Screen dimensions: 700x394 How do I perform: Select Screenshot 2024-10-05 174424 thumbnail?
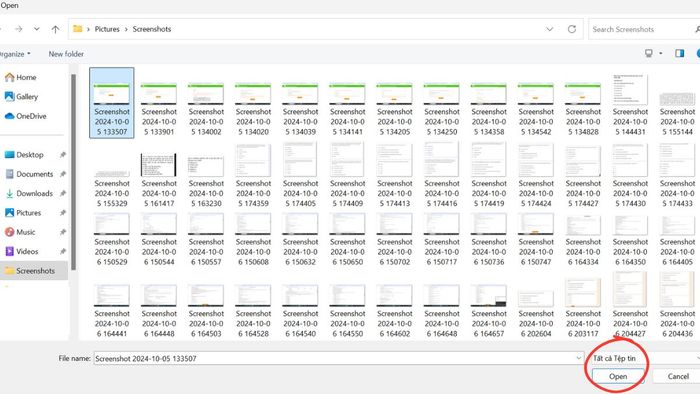(x=536, y=159)
